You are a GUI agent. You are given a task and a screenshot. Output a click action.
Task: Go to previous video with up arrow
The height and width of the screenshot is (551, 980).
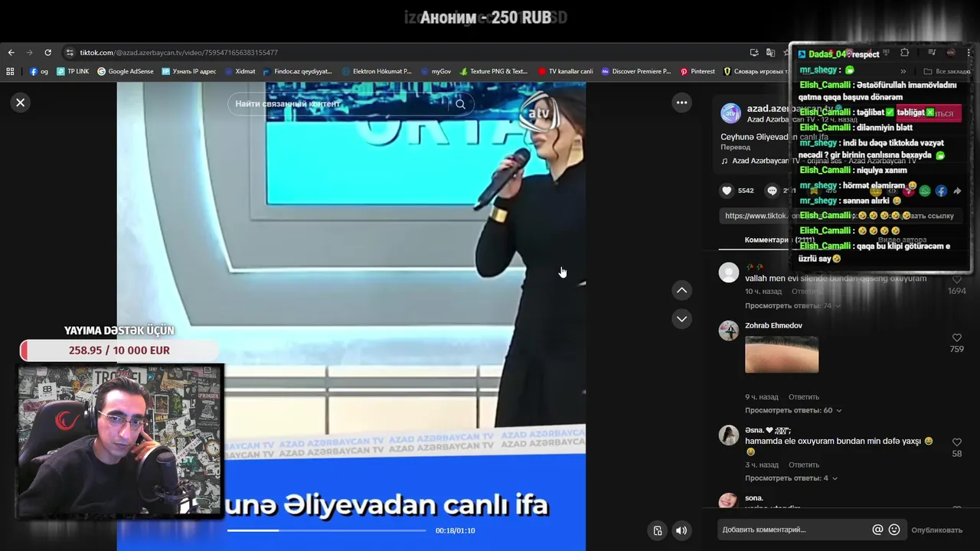coord(681,290)
